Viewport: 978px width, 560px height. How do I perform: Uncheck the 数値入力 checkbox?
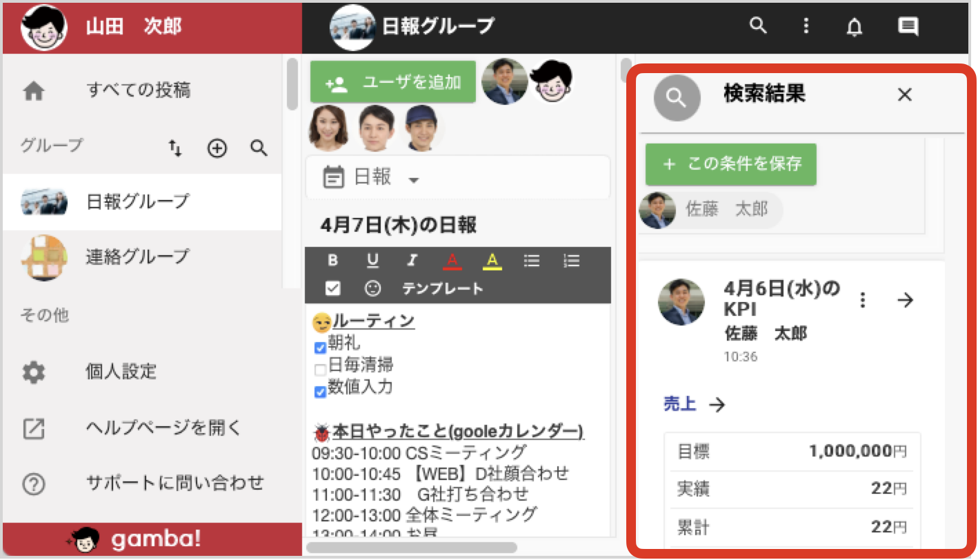[320, 392]
